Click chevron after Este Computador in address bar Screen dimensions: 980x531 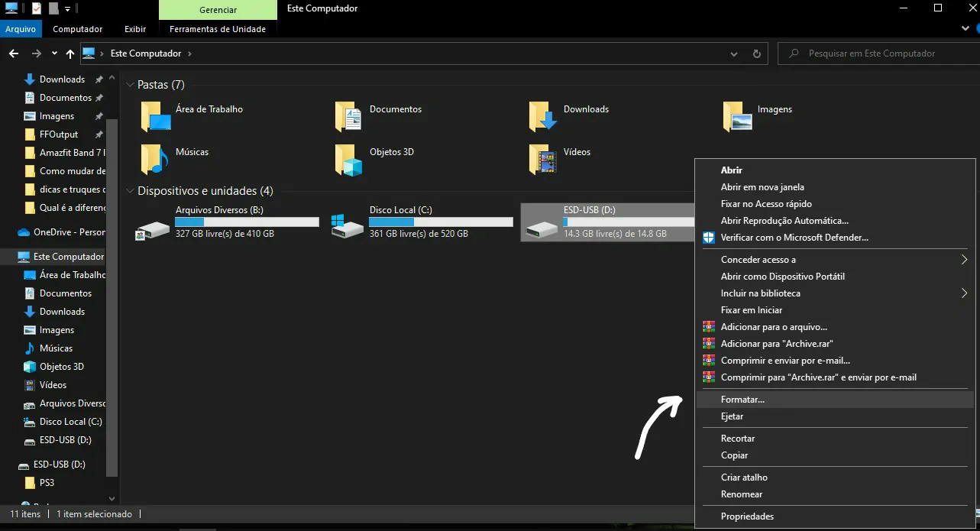189,53
